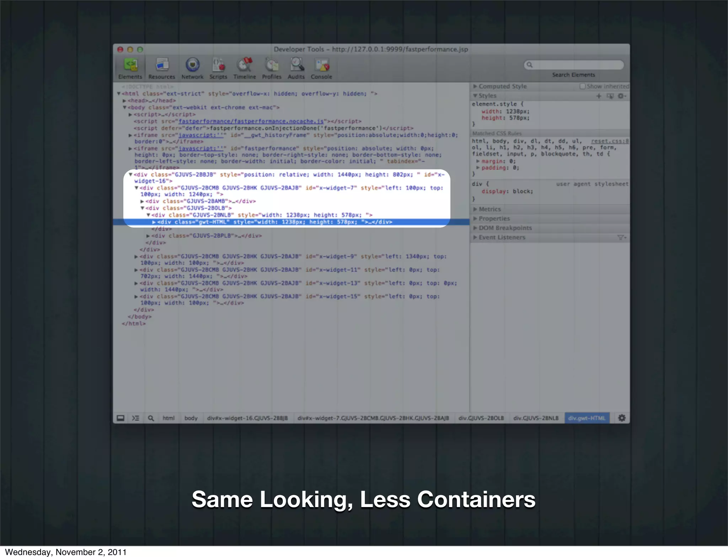The image size is (728, 560).
Task: Expand Computed Style section
Action: pos(475,86)
